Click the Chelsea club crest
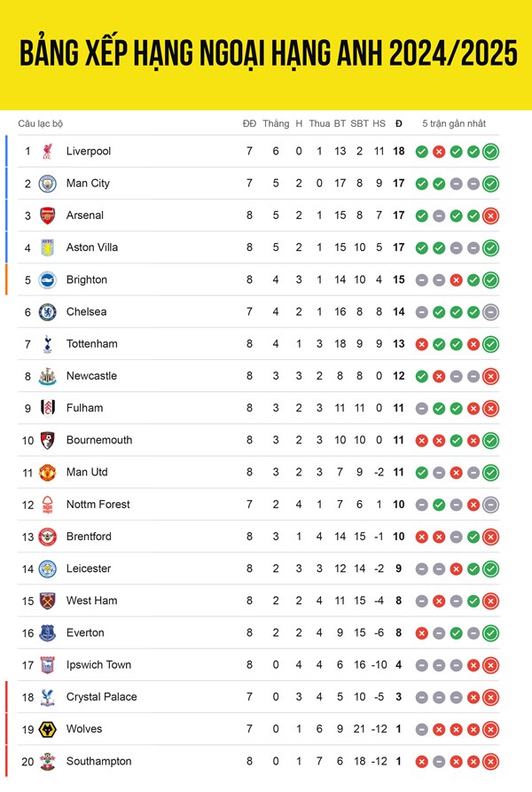532x792 pixels. coord(48,312)
